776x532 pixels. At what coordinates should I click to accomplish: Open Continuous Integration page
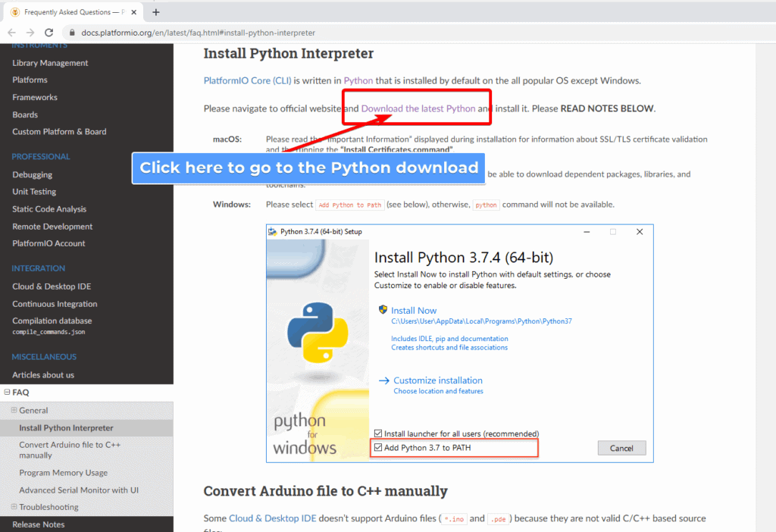click(55, 304)
